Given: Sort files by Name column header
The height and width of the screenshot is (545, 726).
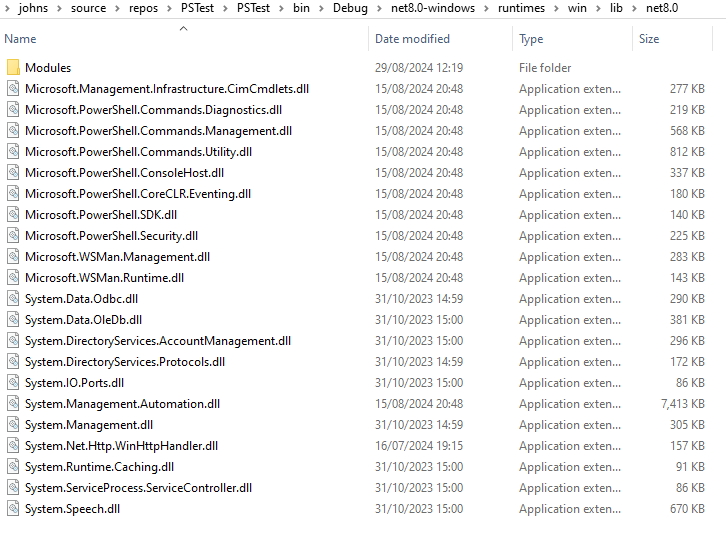Looking at the screenshot, I should pos(184,38).
